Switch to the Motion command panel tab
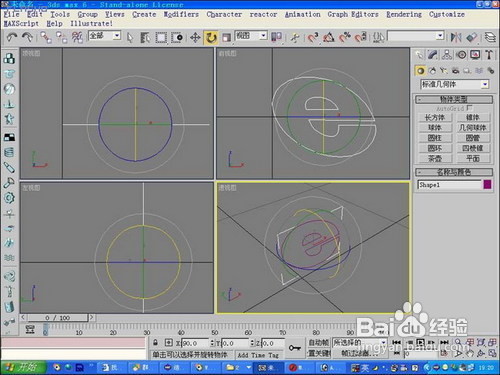The image size is (500, 375). pos(461,55)
